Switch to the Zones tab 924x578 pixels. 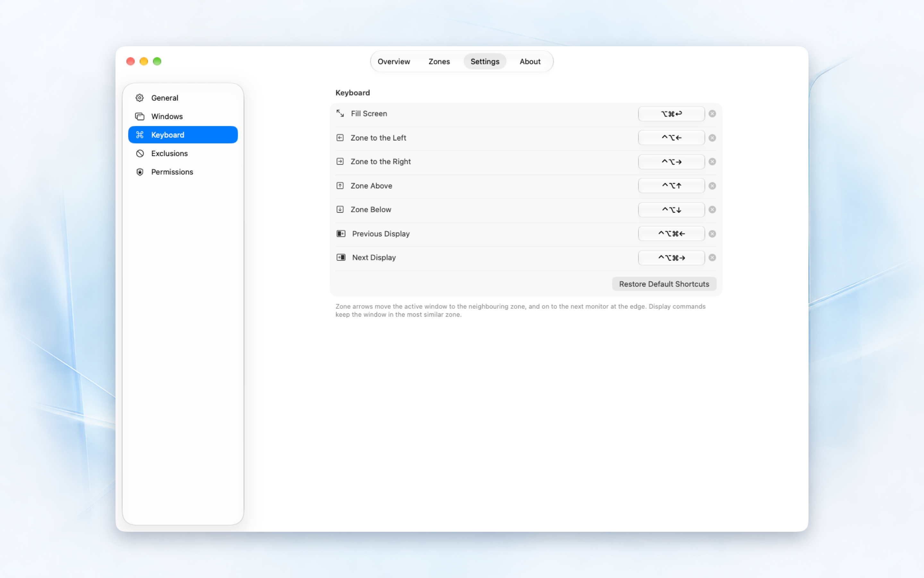tap(439, 62)
